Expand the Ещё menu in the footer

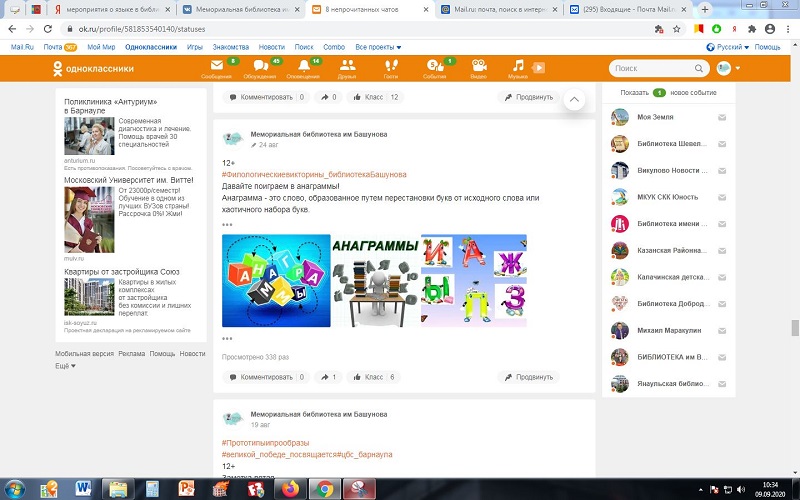point(65,366)
